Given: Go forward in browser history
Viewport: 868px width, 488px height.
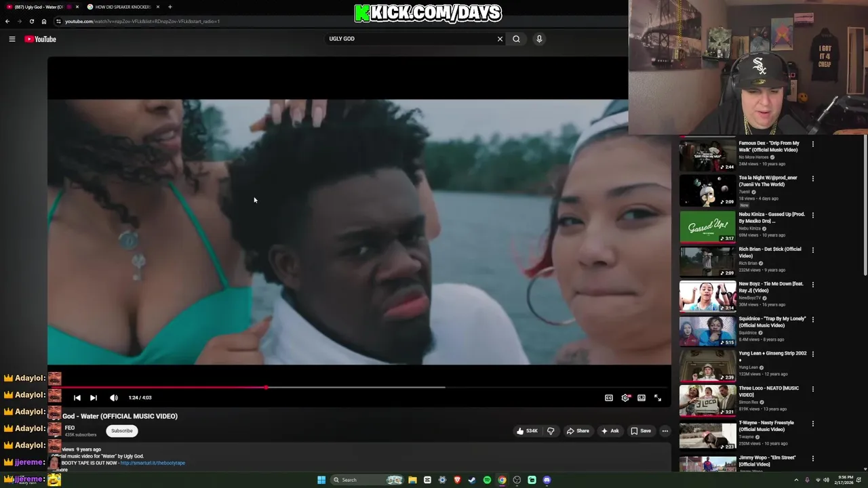Looking at the screenshot, I should (19, 21).
